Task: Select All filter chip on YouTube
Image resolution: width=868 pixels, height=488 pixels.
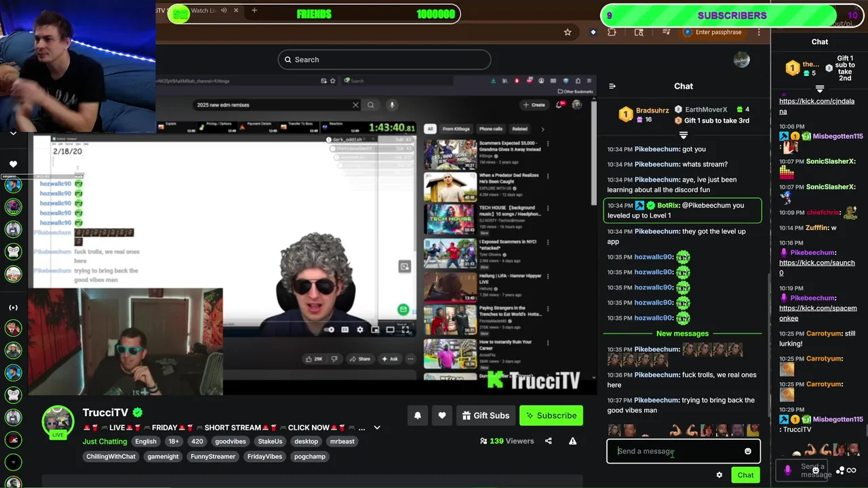Action: click(x=429, y=129)
